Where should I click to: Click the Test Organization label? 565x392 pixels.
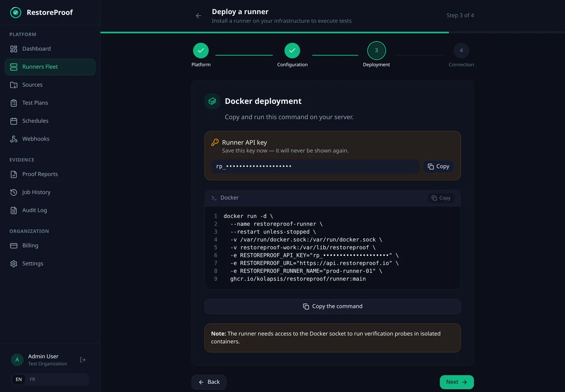point(47,364)
